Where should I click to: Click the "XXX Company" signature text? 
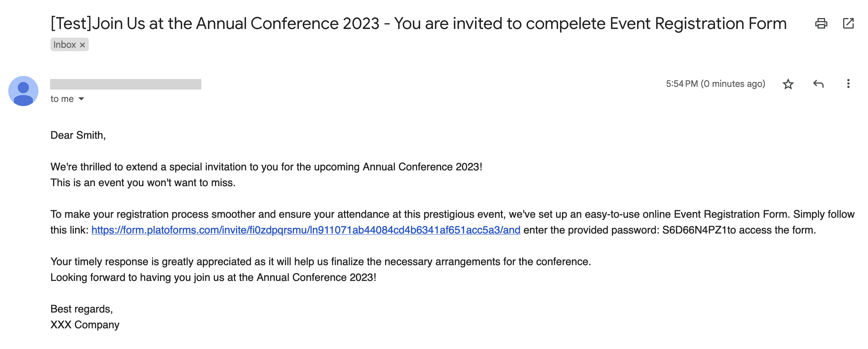85,325
